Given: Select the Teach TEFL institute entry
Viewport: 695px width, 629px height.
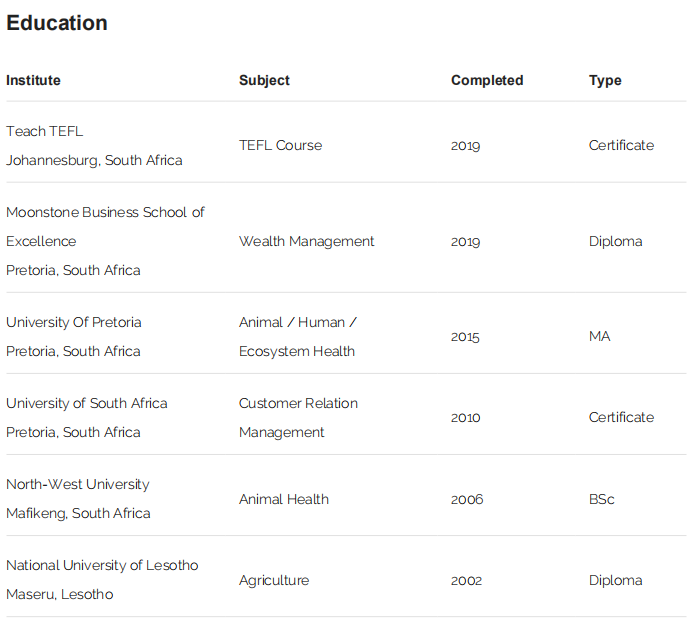Looking at the screenshot, I should (45, 131).
